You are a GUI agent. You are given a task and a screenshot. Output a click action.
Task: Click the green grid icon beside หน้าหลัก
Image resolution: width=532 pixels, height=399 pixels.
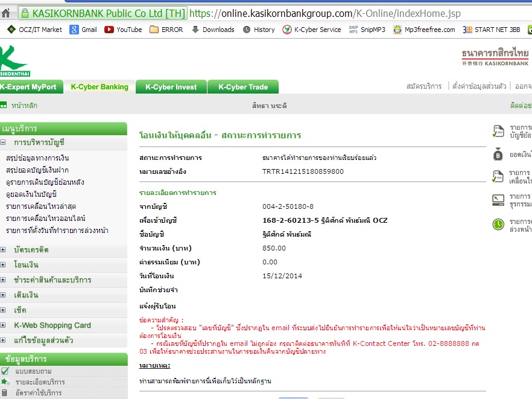pos(4,105)
